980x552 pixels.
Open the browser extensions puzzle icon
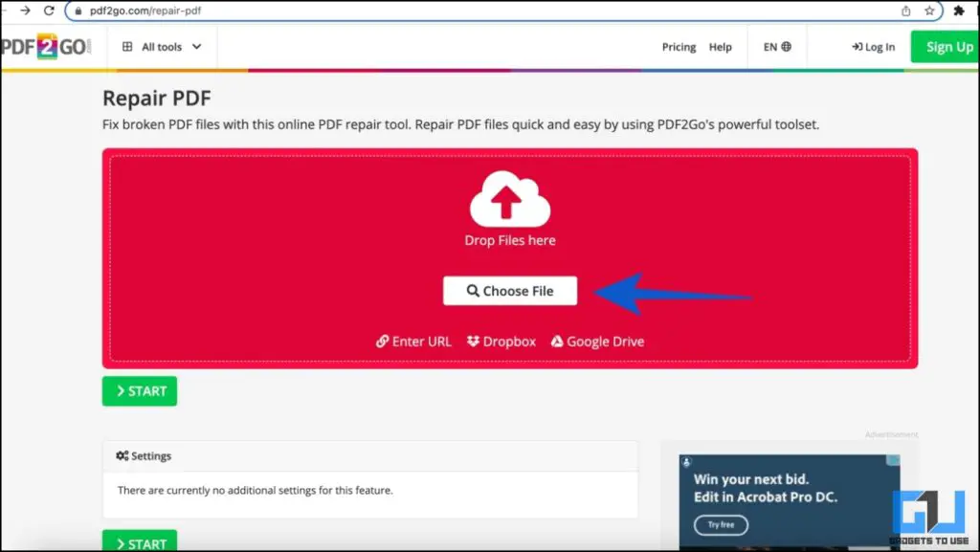tap(959, 11)
